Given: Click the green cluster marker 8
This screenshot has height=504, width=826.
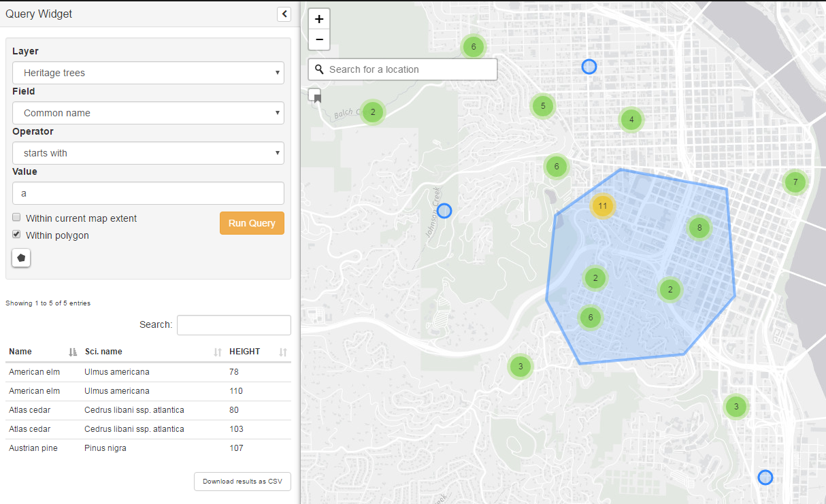Looking at the screenshot, I should click(x=699, y=228).
